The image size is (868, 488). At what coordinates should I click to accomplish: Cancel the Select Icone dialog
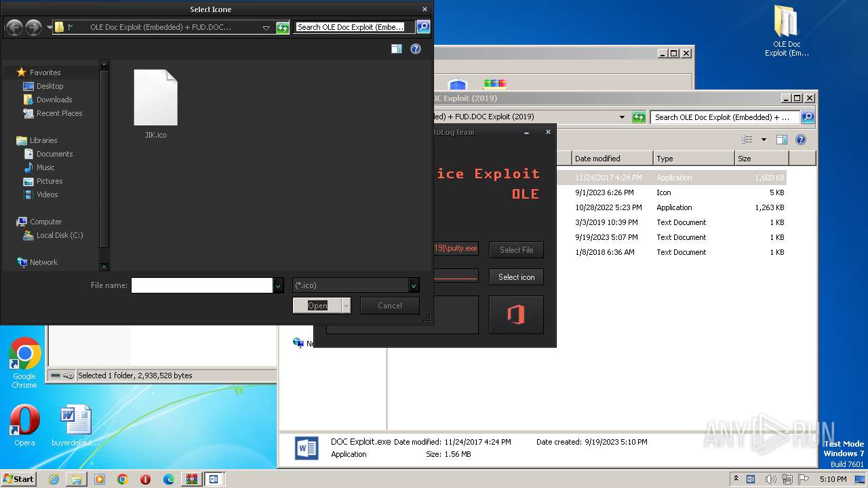pyautogui.click(x=390, y=306)
